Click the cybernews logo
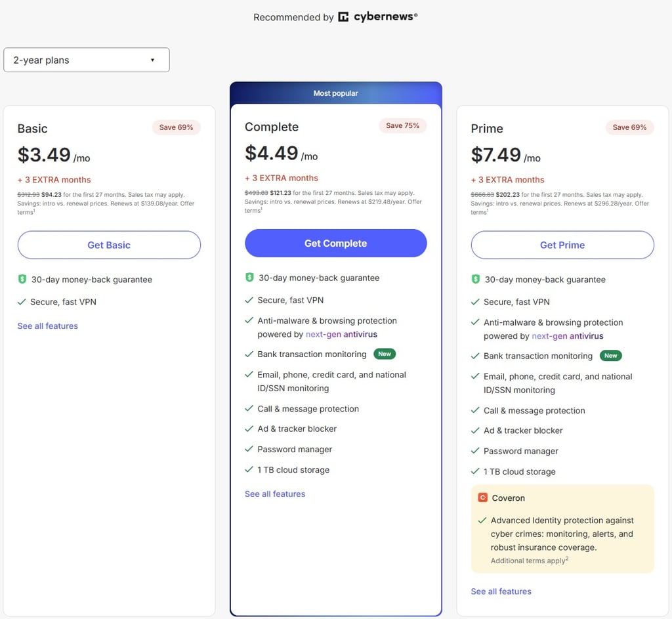Image resolution: width=672 pixels, height=619 pixels. point(378,16)
